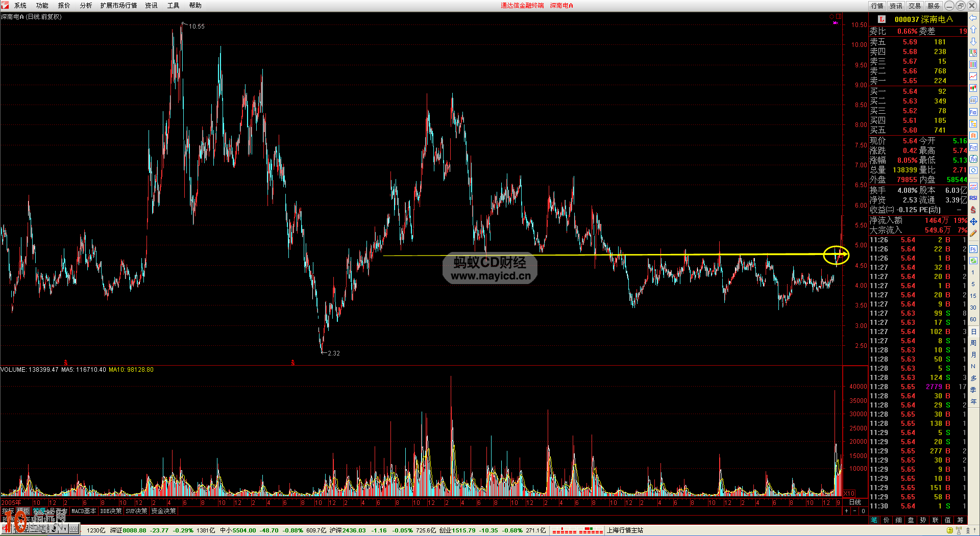Click the F5 chart switch icon

(973, 249)
